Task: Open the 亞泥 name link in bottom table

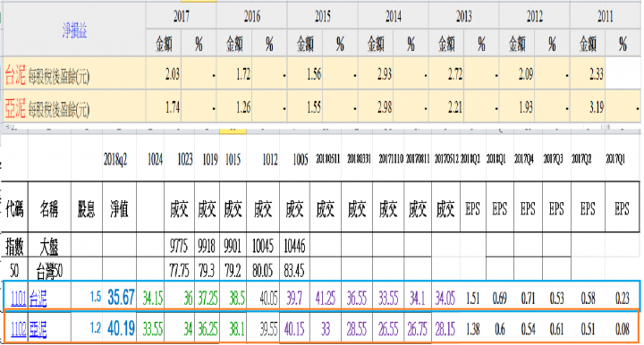Action: [x=38, y=329]
